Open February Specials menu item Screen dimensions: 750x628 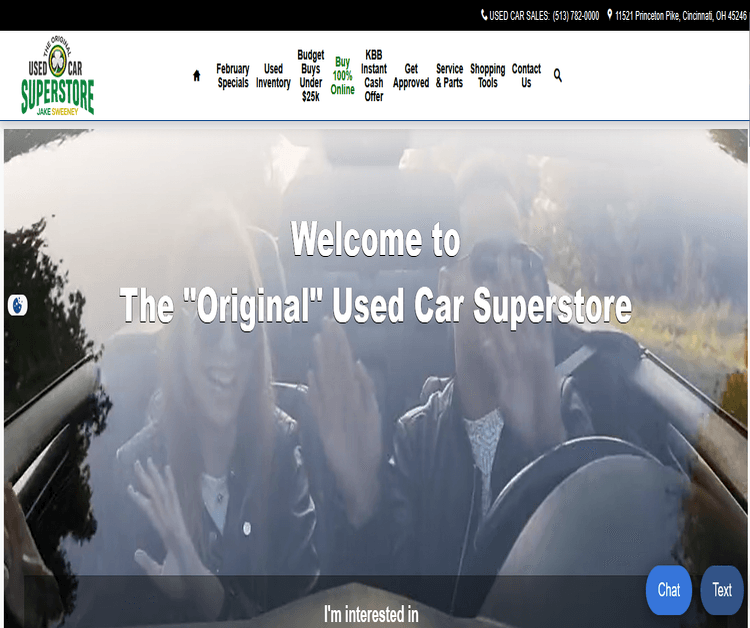233,76
